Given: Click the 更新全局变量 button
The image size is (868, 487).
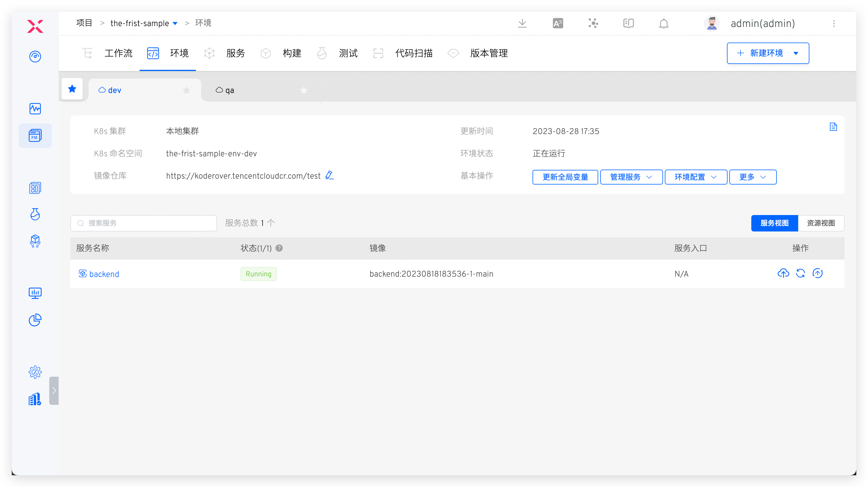Looking at the screenshot, I should coord(565,177).
